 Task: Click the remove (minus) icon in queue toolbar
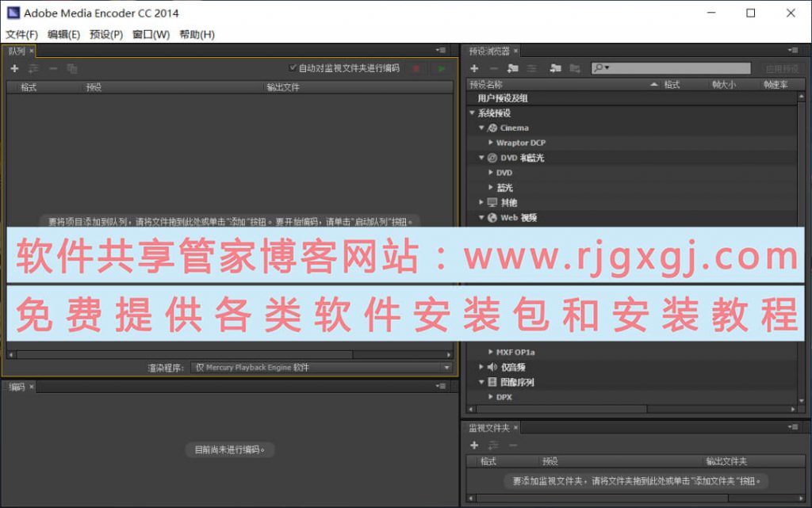53,68
